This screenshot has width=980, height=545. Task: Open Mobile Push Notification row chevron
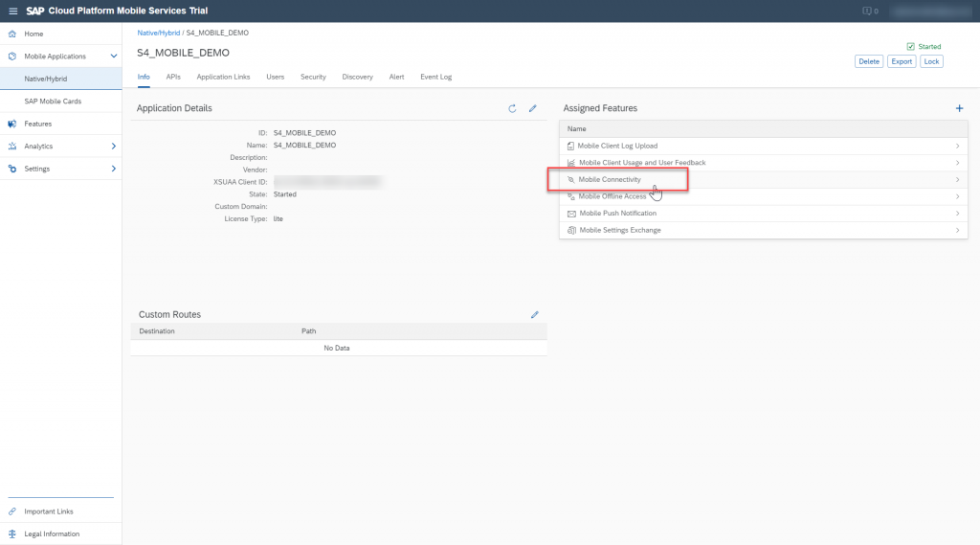pyautogui.click(x=957, y=214)
